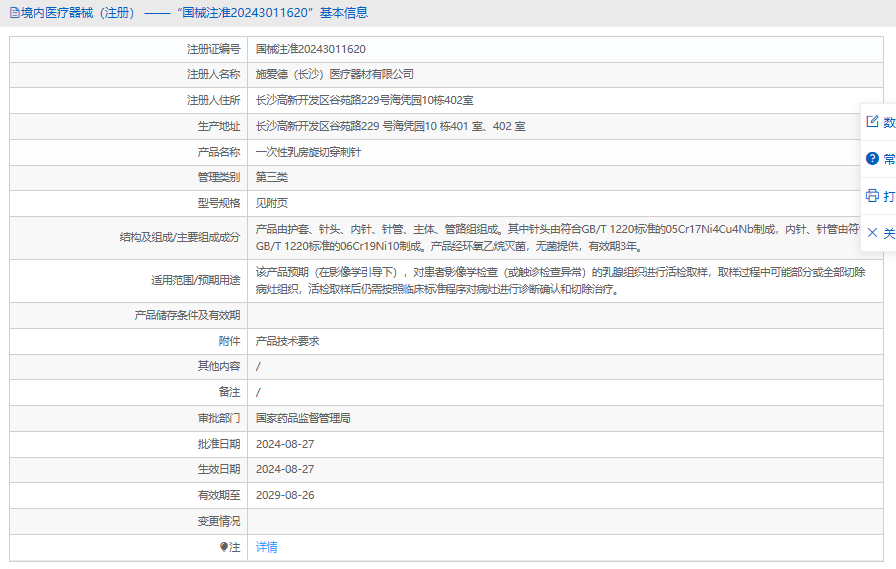Click model spec value 见附页

(272, 203)
